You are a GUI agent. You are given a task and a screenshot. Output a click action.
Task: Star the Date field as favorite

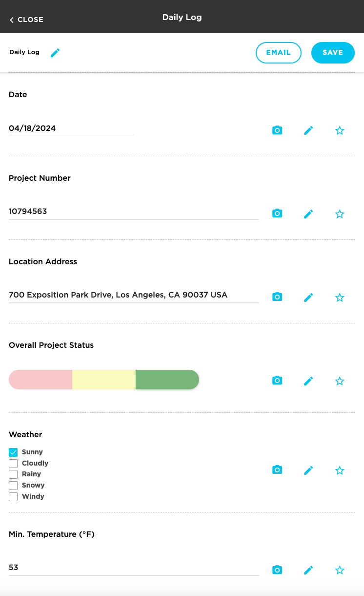click(340, 130)
